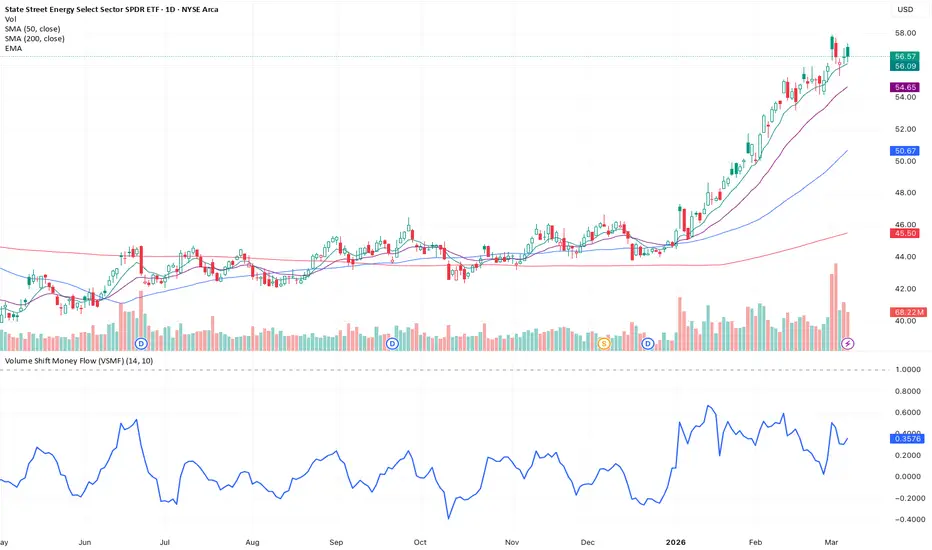Click the Jun time axis label
The height and width of the screenshot is (550, 932).
click(x=85, y=542)
